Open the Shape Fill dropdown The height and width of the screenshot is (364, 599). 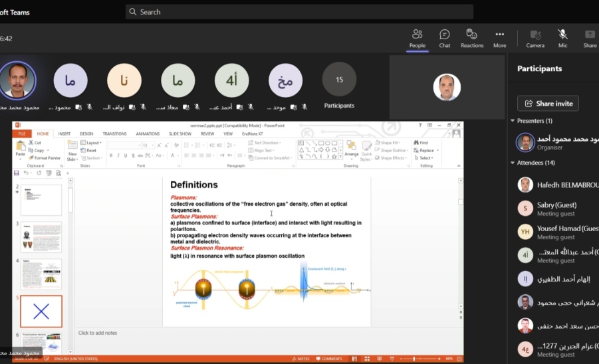[388, 143]
